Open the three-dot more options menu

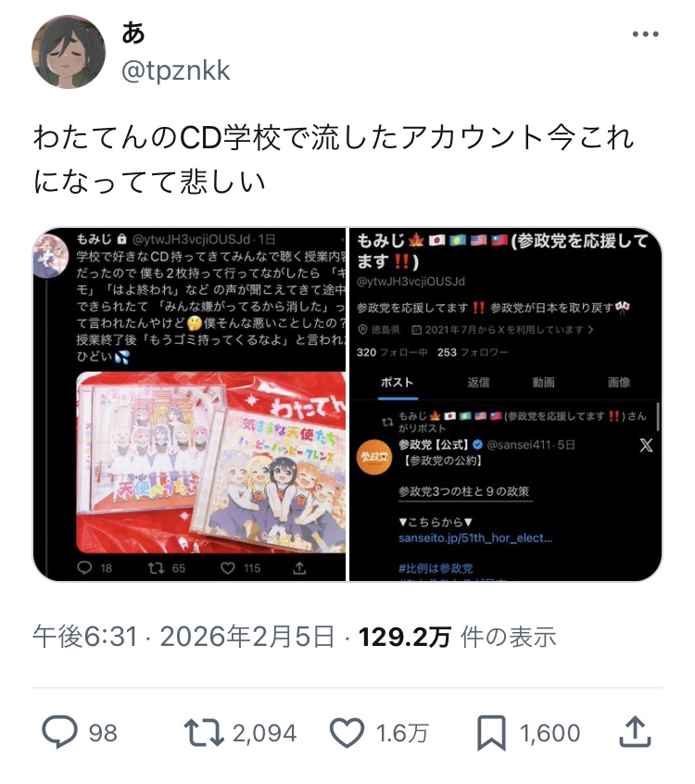click(645, 34)
